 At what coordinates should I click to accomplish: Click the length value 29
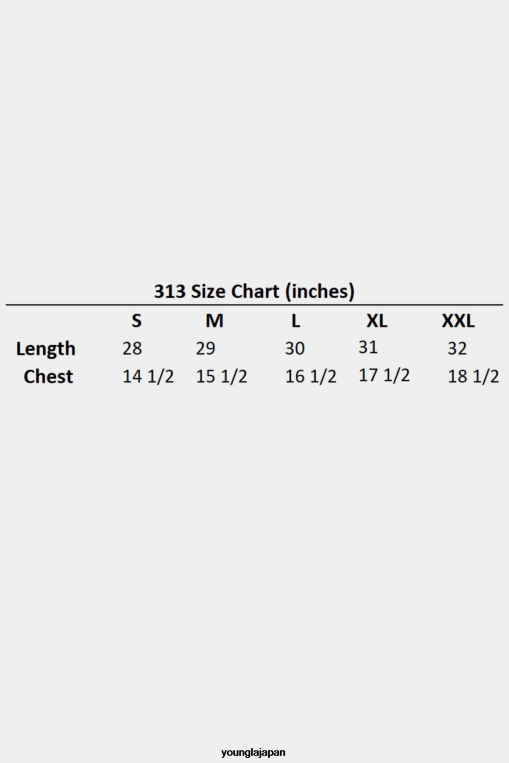205,348
